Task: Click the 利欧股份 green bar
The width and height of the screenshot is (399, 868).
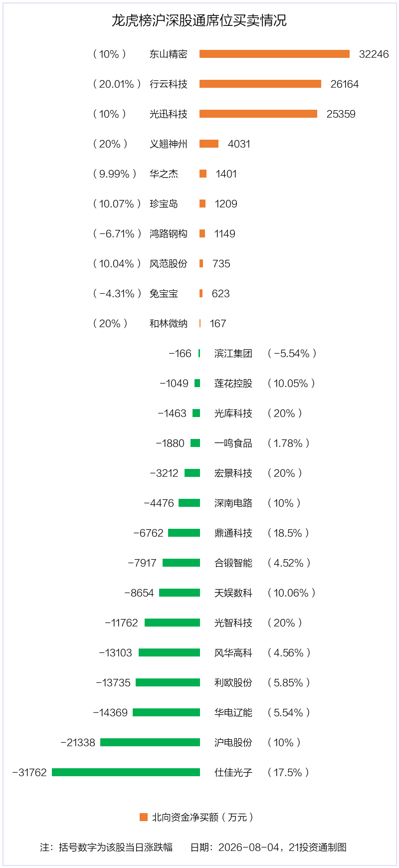Action: coord(168,682)
